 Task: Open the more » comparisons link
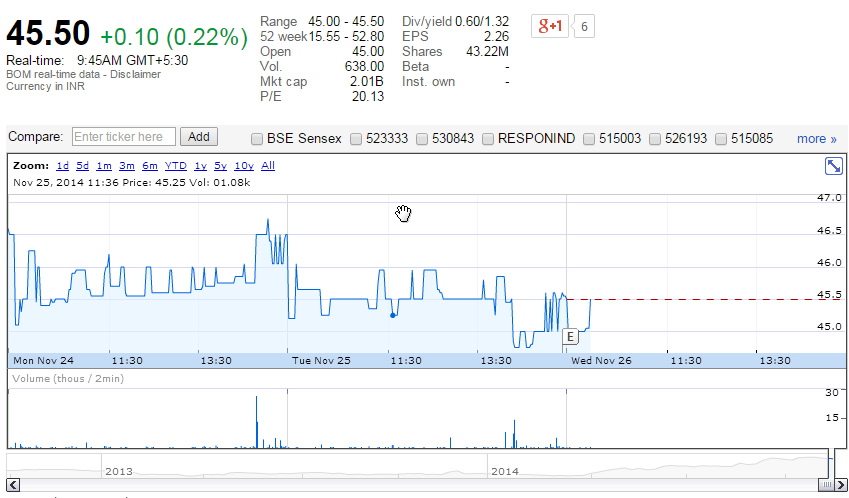817,139
